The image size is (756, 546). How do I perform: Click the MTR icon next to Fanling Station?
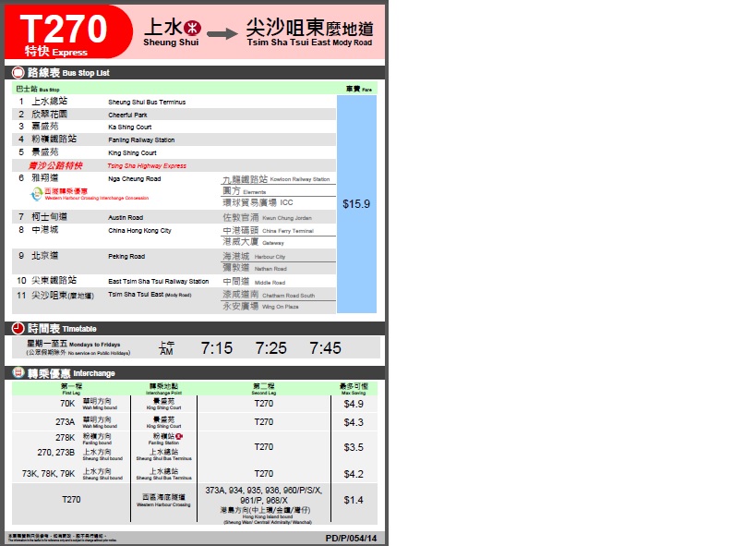coord(179,435)
